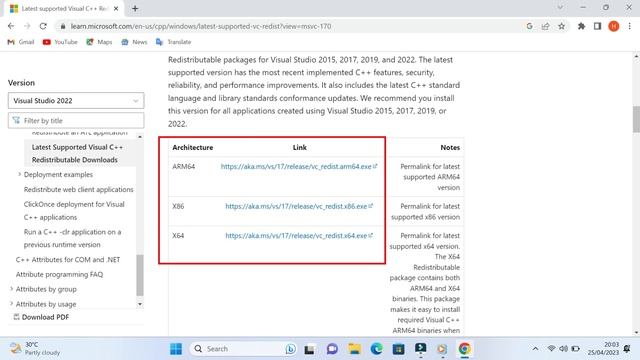Go back with the browser back arrow

pyautogui.click(x=11, y=26)
